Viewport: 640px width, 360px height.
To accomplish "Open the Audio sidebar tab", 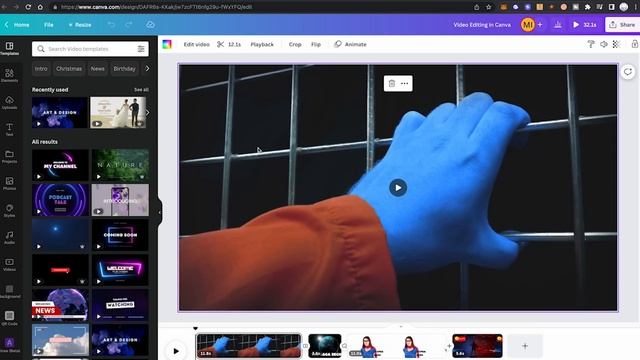I will coord(9,237).
